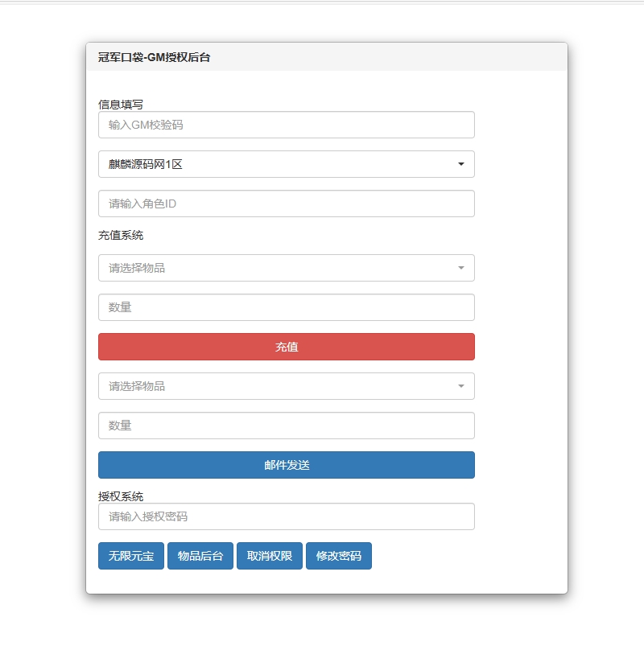Open the 麒麟源码网1区 server dropdown
The image size is (644, 654).
(x=287, y=164)
